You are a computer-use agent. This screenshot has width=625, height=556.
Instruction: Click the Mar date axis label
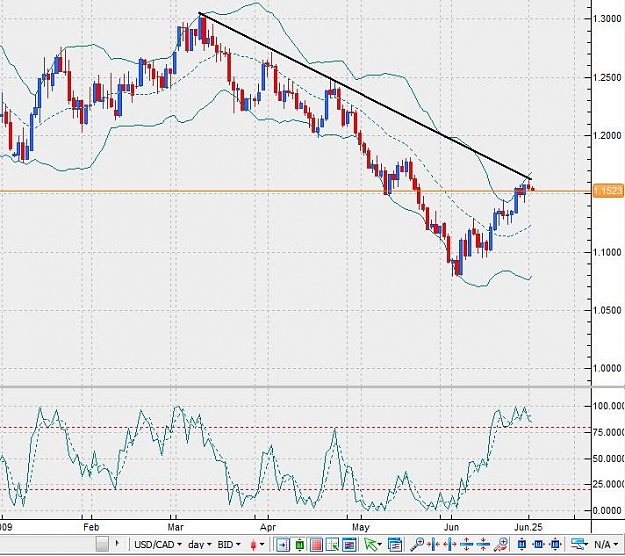click(x=175, y=527)
